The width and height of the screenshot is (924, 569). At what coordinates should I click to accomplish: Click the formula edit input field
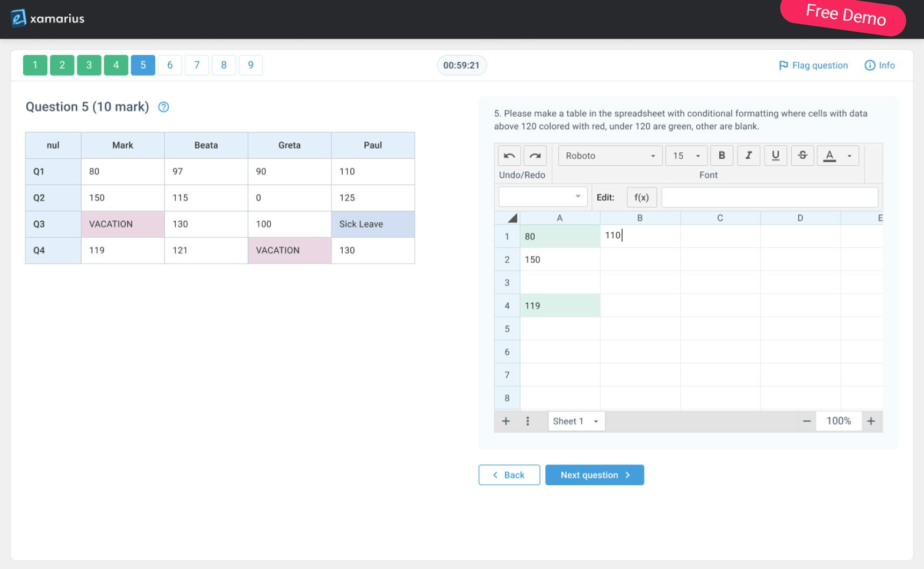pos(770,197)
